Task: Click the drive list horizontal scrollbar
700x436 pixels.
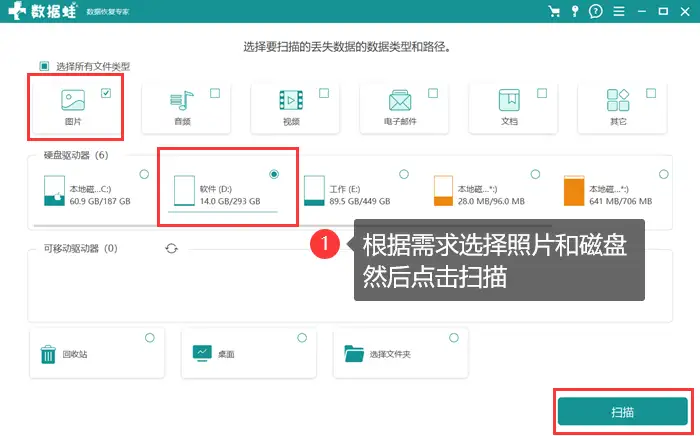Action: click(x=292, y=226)
